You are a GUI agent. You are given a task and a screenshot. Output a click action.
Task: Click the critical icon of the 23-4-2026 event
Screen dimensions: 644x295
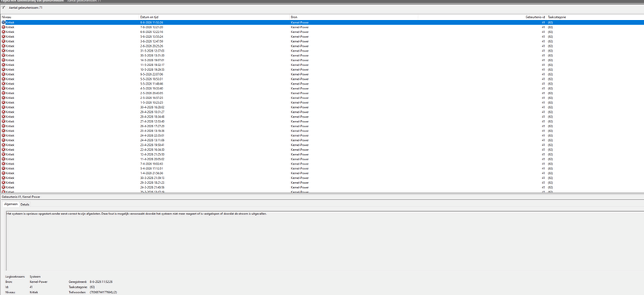(x=4, y=145)
